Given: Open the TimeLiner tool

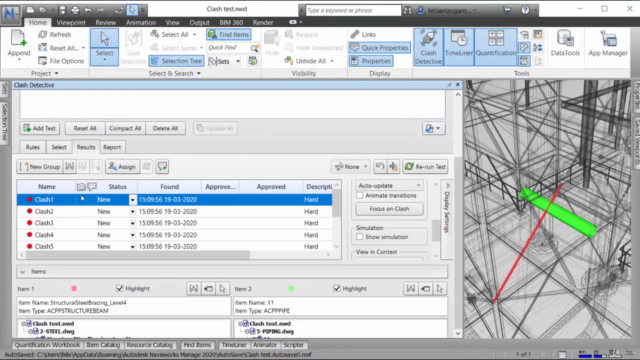Looking at the screenshot, I should 458,47.
